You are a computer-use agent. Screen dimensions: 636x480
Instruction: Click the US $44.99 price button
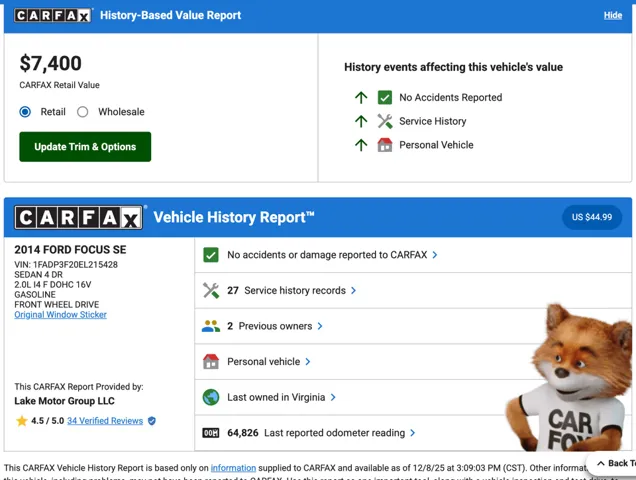(592, 217)
